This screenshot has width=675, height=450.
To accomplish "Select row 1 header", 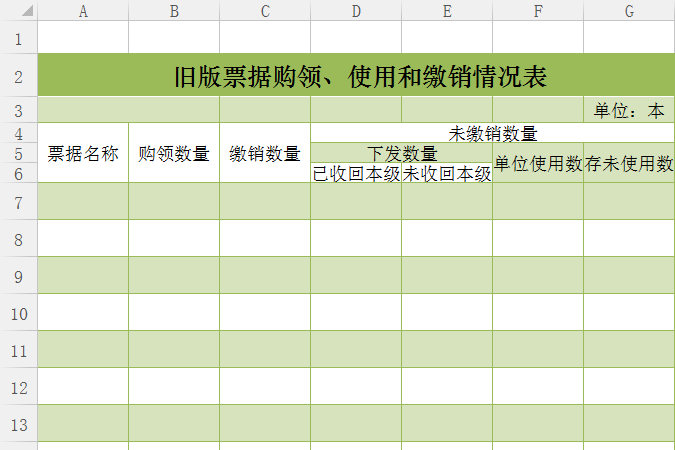I will (18, 38).
